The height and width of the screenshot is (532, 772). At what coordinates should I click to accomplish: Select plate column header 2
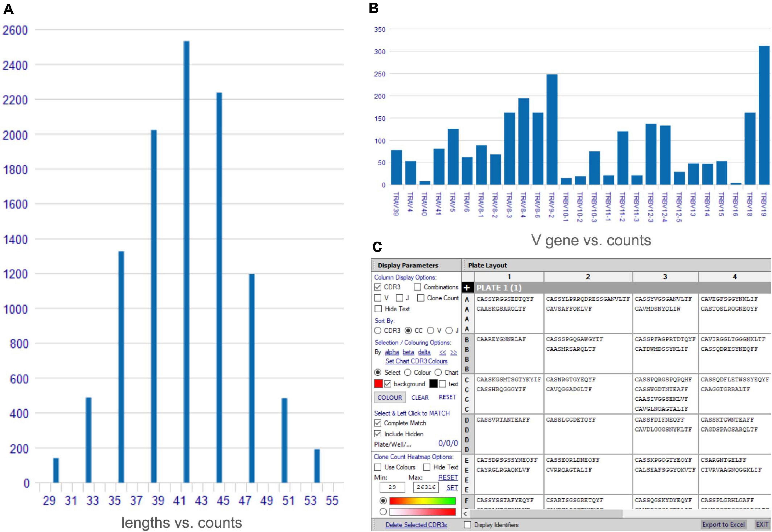[588, 277]
